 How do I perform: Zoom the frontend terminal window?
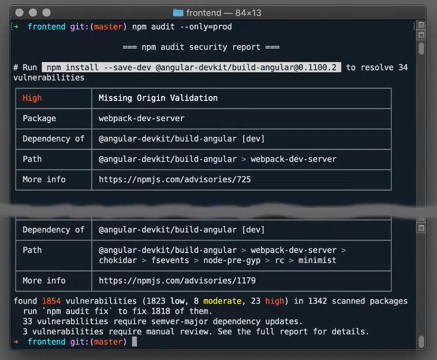[46, 13]
